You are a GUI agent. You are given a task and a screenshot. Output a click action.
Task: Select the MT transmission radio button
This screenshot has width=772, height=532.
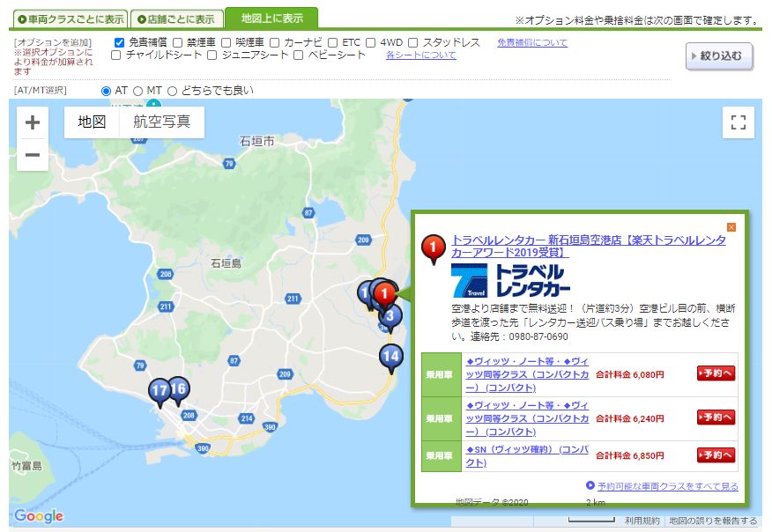tap(138, 91)
